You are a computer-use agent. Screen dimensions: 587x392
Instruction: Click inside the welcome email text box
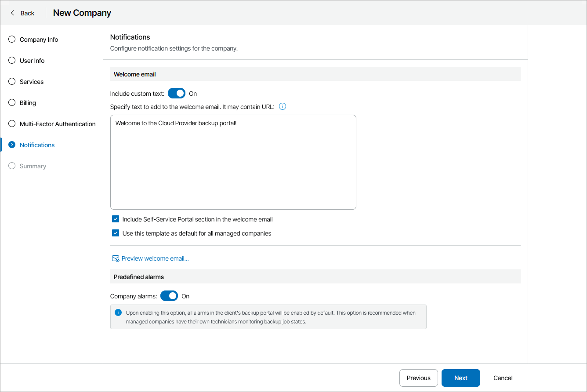pos(233,162)
